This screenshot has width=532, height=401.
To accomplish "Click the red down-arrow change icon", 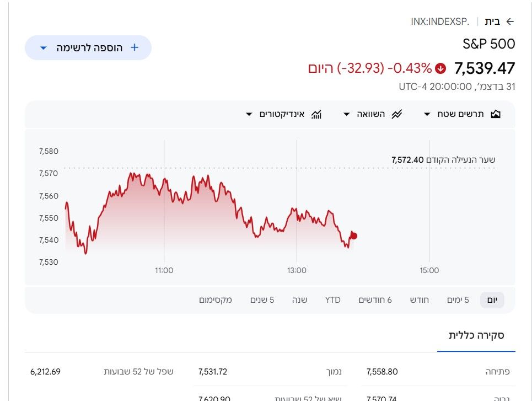I will click(x=440, y=68).
